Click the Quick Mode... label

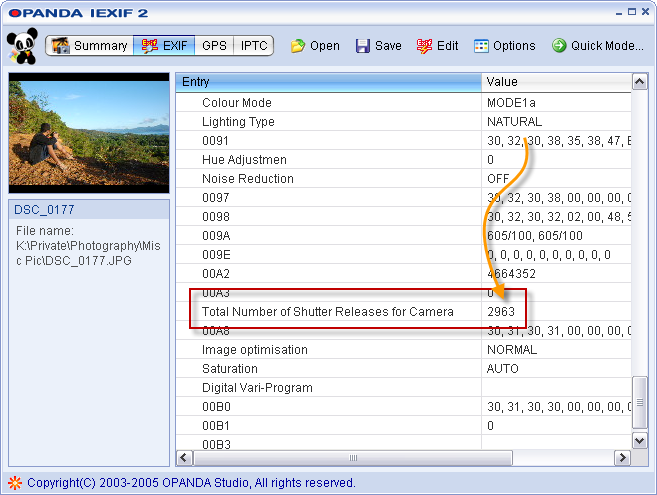pyautogui.click(x=607, y=46)
